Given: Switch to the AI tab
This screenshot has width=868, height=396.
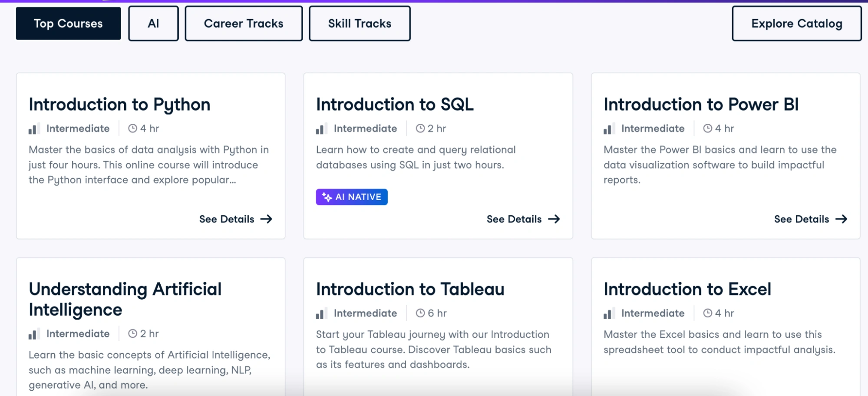Looking at the screenshot, I should (x=153, y=23).
